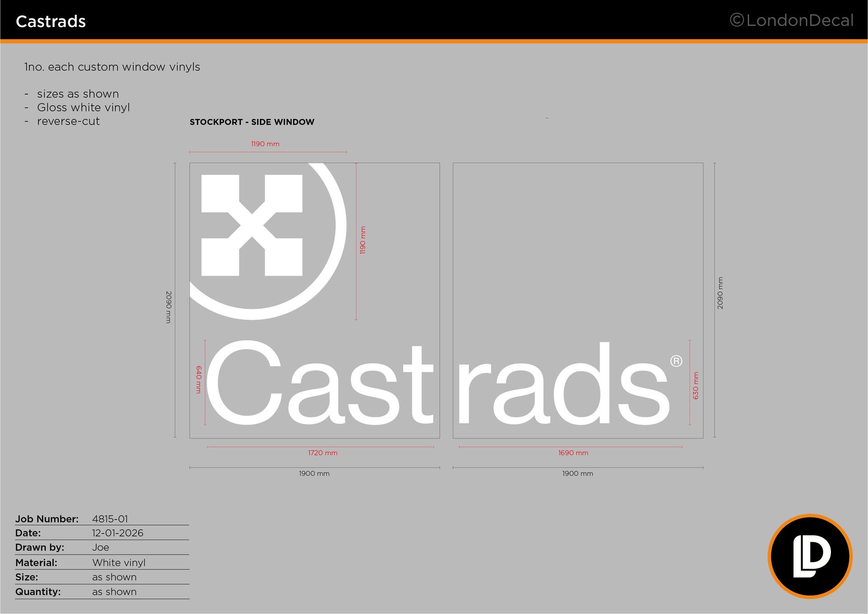This screenshot has height=614, width=868.
Task: Click the vertical red 1190 mm label
Action: [363, 240]
